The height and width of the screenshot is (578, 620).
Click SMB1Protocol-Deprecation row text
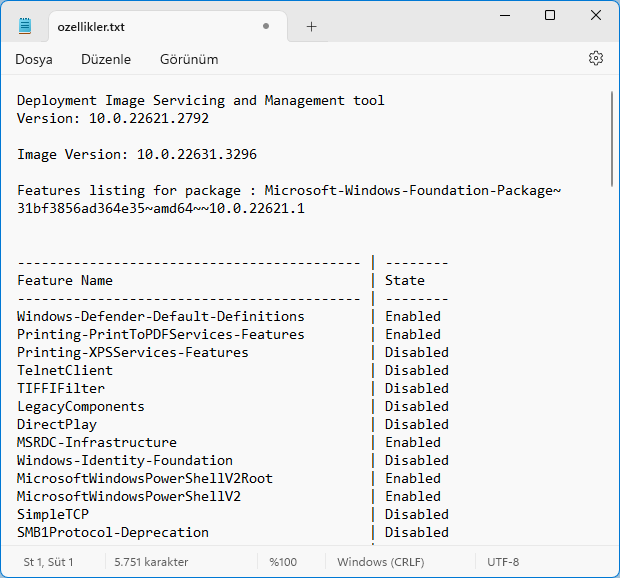[x=113, y=532]
